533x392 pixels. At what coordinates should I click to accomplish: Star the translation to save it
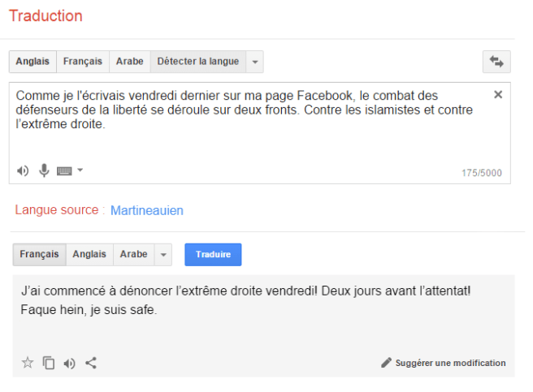28,363
